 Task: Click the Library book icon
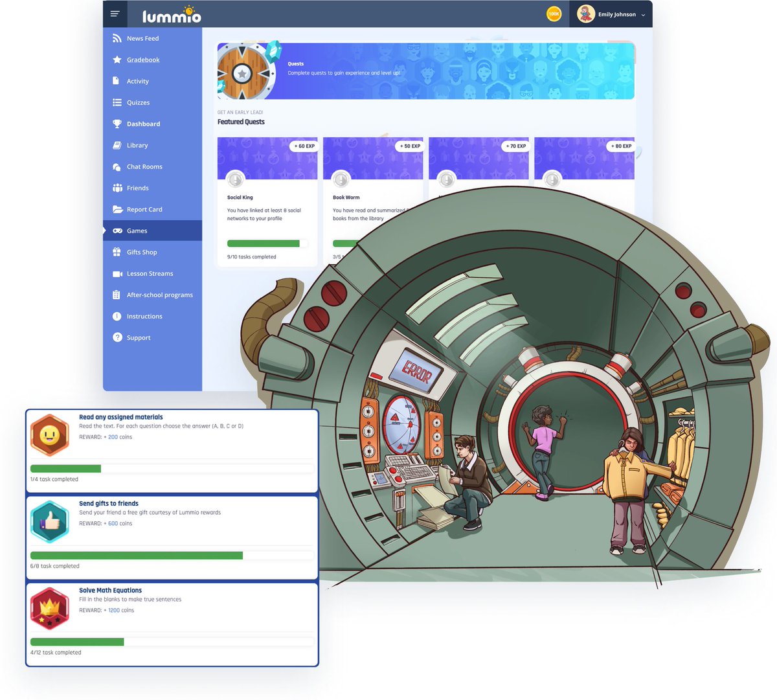click(x=117, y=145)
